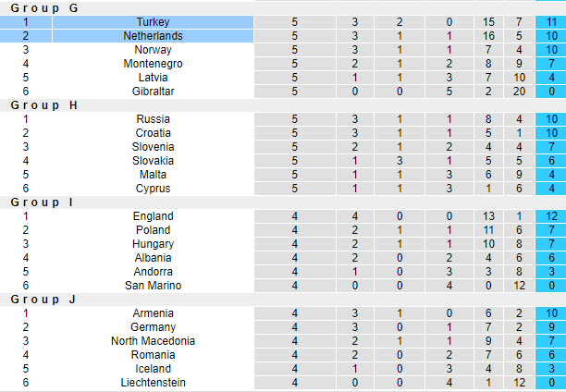566x392 pixels.
Task: Click the Group H header
Action: pos(44,105)
